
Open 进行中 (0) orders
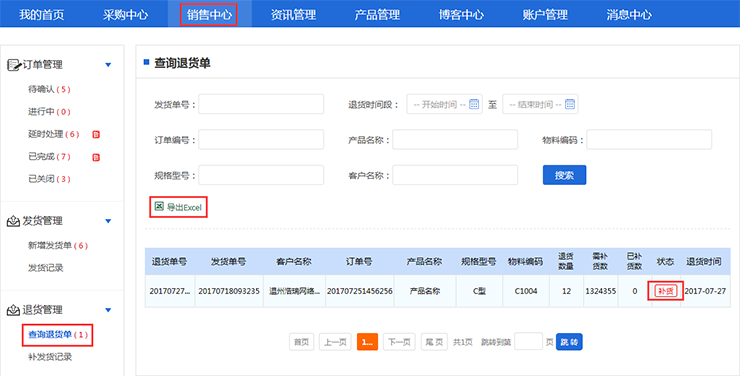pyautogui.click(x=49, y=112)
